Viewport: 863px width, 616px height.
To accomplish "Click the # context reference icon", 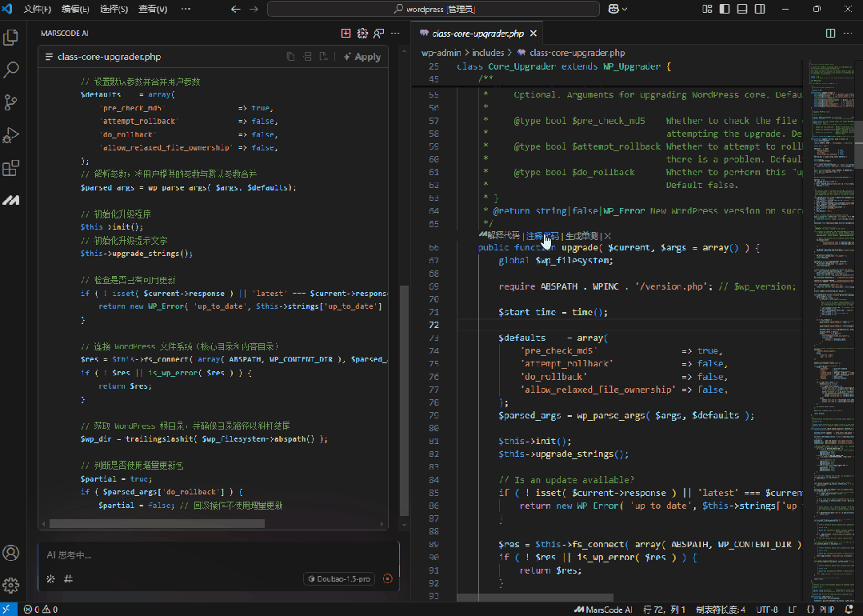I will coord(68,578).
